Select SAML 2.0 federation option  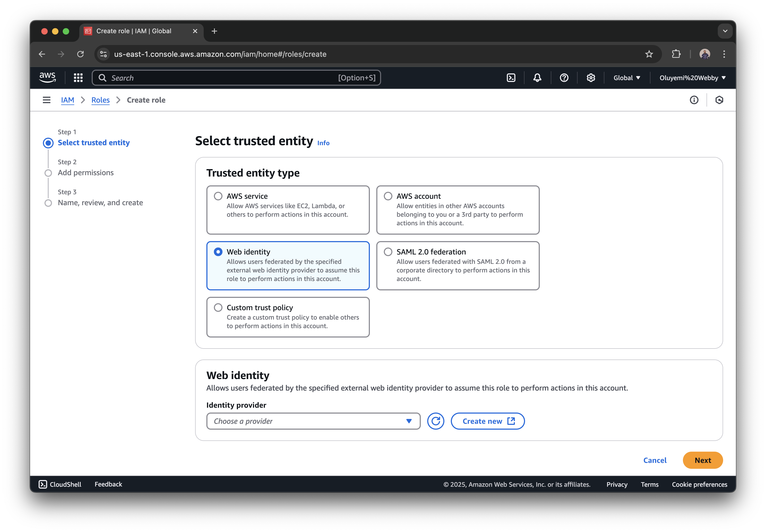tap(388, 252)
